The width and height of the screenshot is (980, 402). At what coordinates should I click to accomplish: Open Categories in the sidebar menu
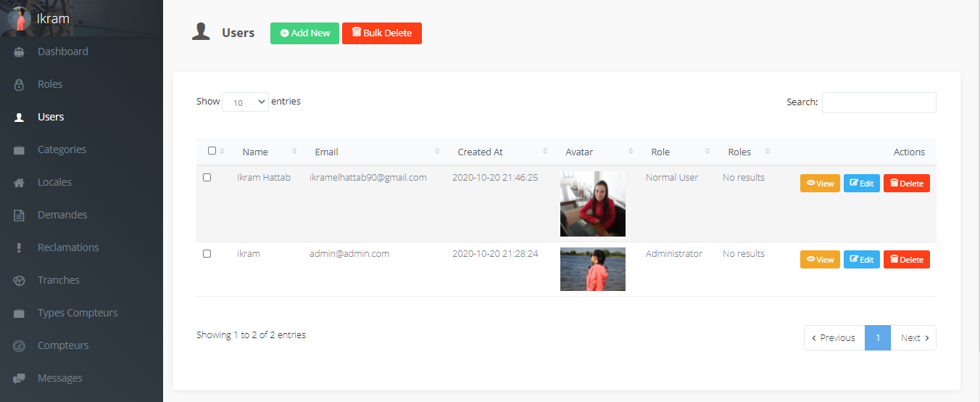[62, 149]
